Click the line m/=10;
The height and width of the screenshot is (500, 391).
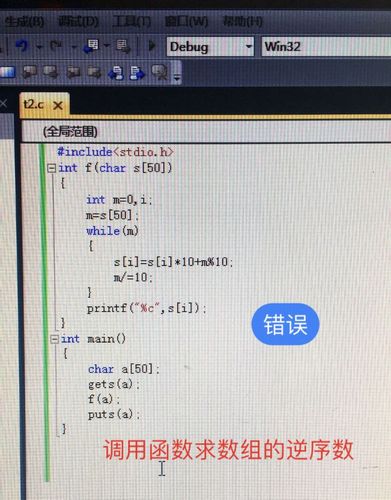(133, 277)
